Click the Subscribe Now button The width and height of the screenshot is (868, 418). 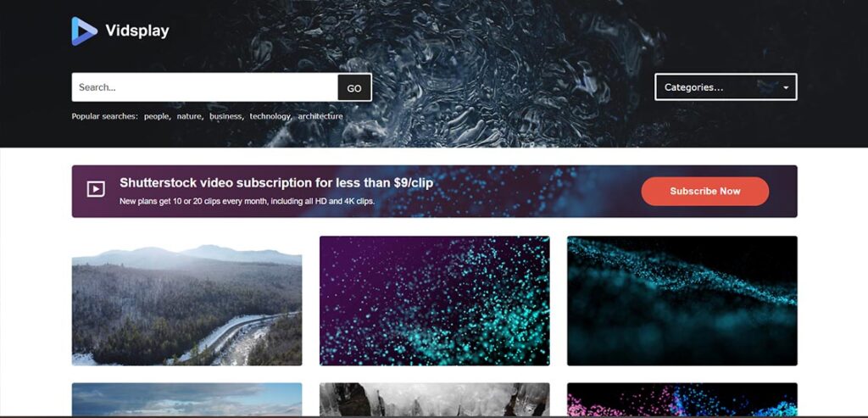click(704, 191)
